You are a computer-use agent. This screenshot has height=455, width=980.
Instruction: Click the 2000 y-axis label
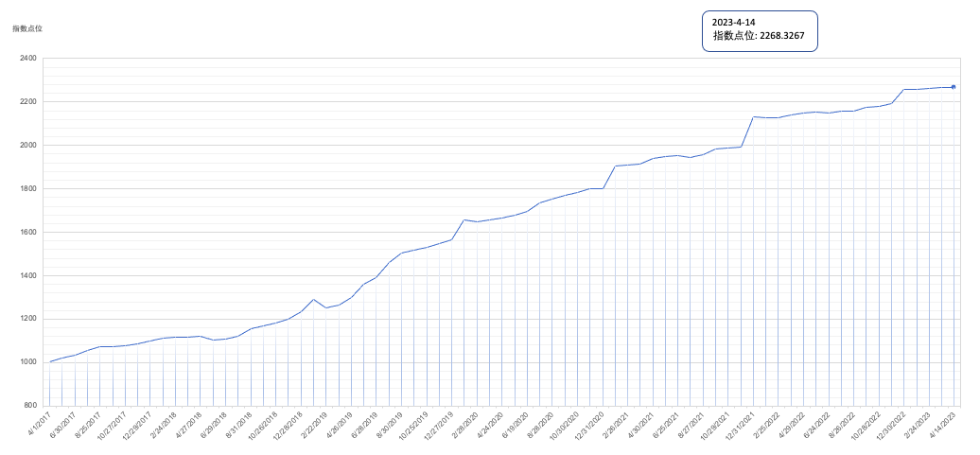tap(29, 145)
